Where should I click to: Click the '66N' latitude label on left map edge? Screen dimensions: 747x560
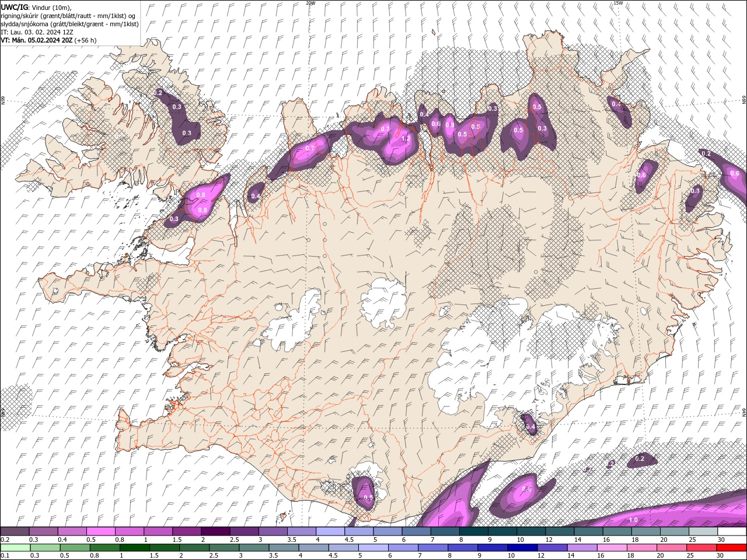(3, 101)
